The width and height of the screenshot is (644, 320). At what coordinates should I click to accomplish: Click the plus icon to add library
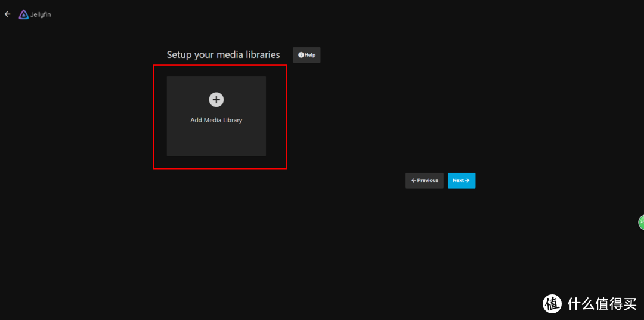pos(216,100)
